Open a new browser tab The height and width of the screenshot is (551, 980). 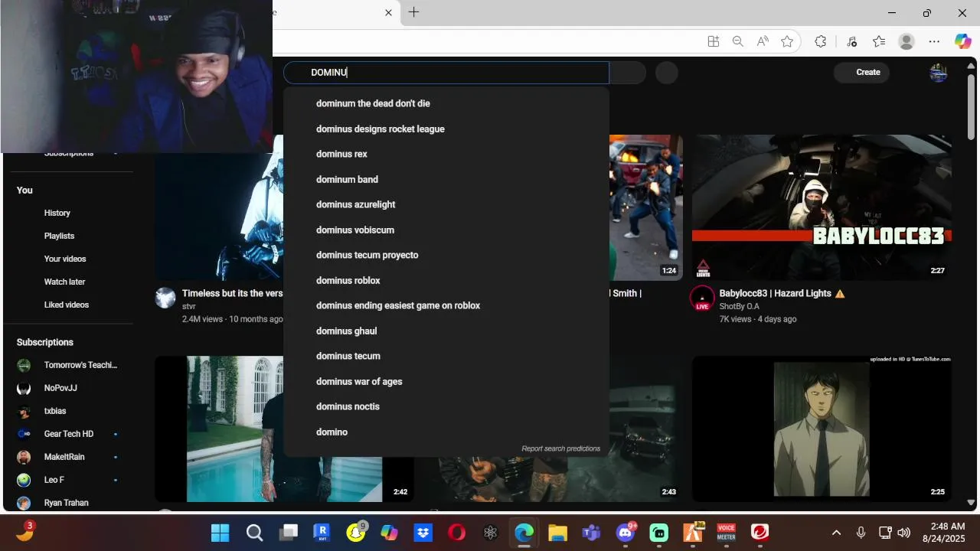pos(413,12)
